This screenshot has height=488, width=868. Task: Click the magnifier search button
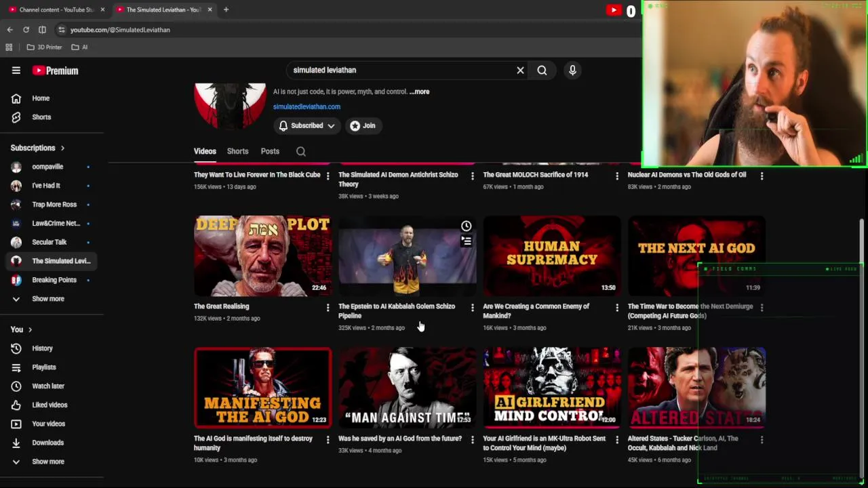coord(542,70)
